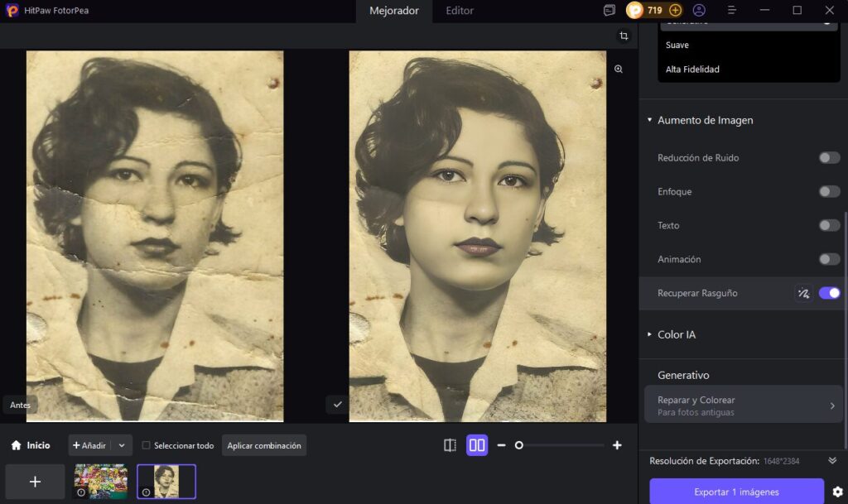The height and width of the screenshot is (504, 848).
Task: Enable the Enfoque toggle
Action: (828, 191)
